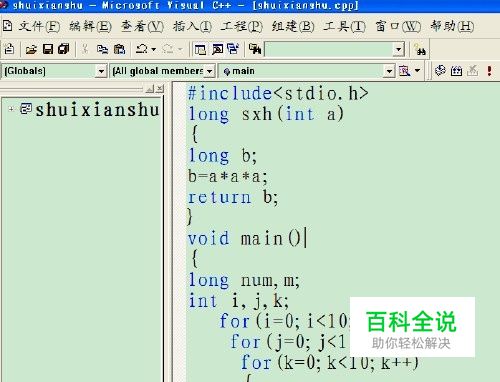Click the Save icon

pyautogui.click(x=48, y=49)
